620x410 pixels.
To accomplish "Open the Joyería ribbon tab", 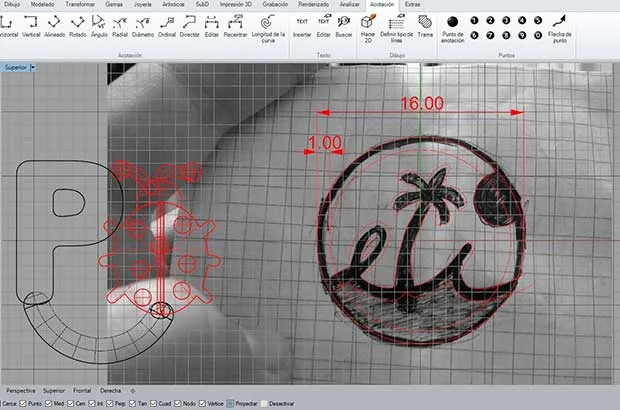I will 143,5.
